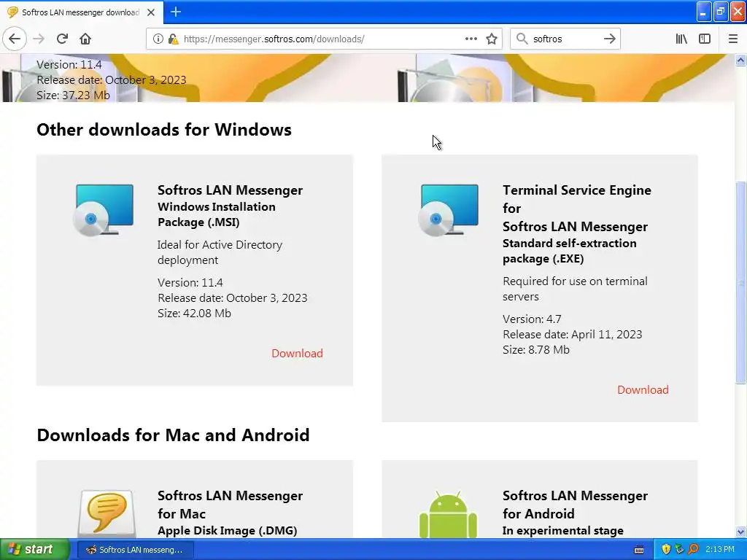Click the security shield tray icon
Image resolution: width=747 pixels, height=560 pixels.
point(666,550)
